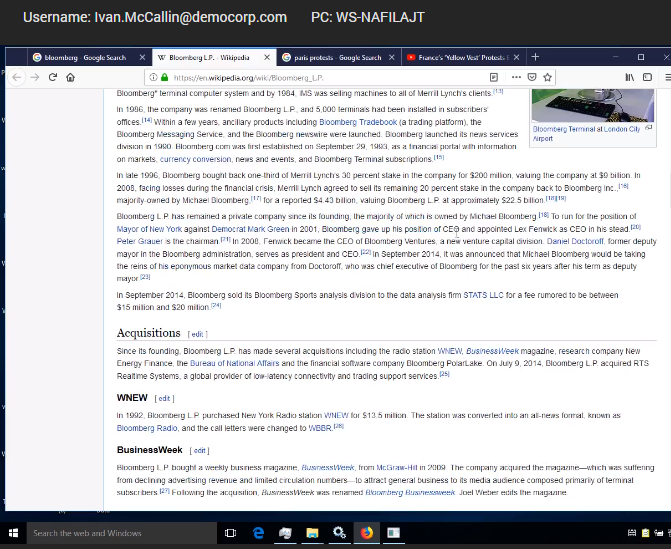This screenshot has width=671, height=549.
Task: Go to the Firefox home page
Action: (x=71, y=77)
